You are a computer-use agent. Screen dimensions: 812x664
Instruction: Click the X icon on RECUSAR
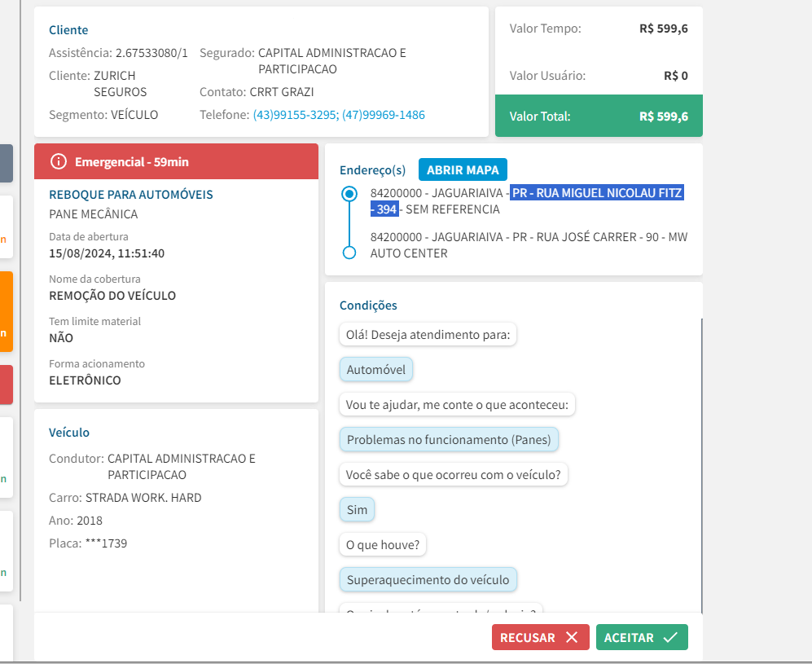(572, 637)
